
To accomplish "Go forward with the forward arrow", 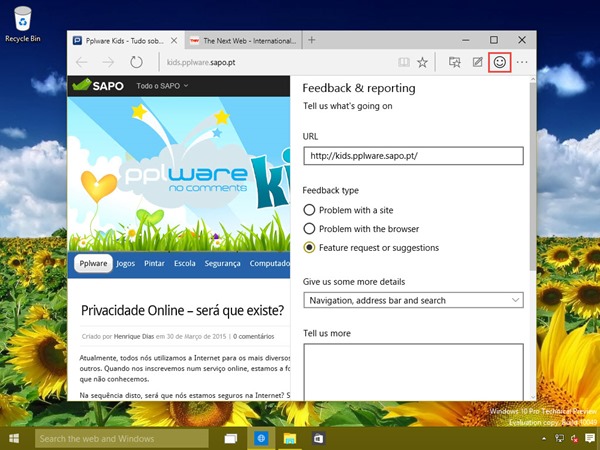I will point(108,62).
